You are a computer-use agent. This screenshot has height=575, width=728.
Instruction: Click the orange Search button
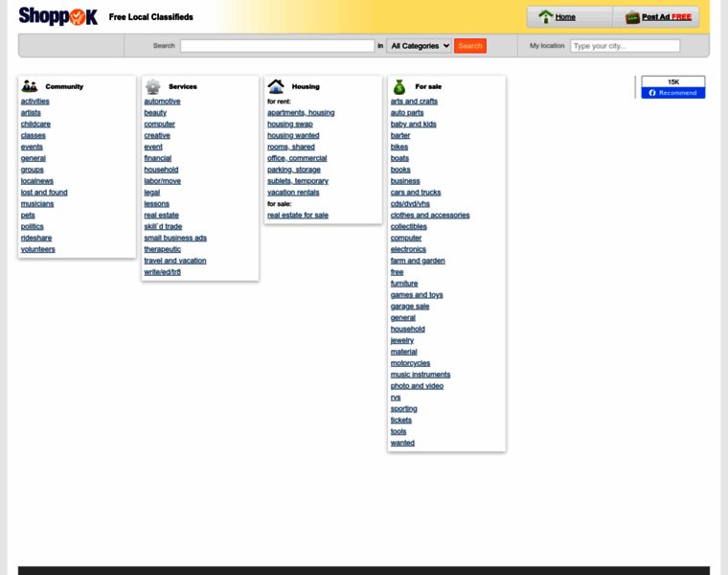pyautogui.click(x=470, y=45)
